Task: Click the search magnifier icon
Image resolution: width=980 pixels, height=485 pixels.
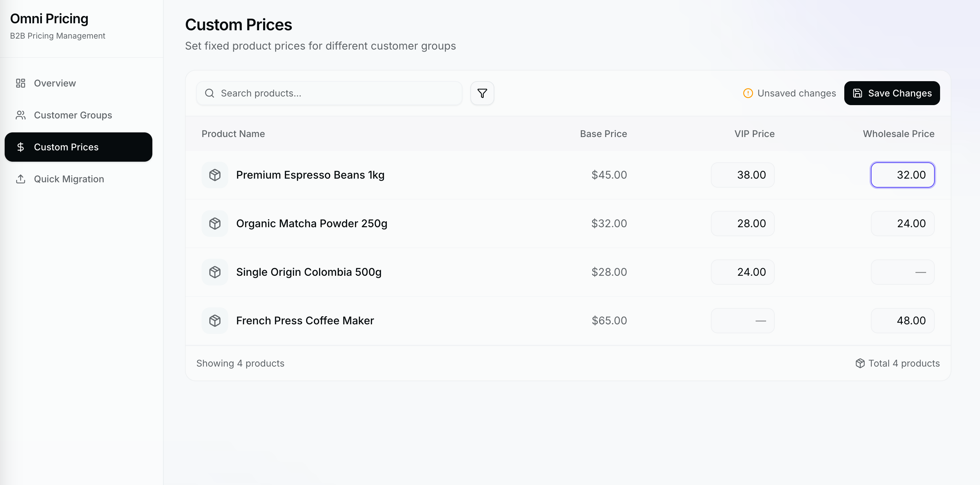Action: click(210, 93)
